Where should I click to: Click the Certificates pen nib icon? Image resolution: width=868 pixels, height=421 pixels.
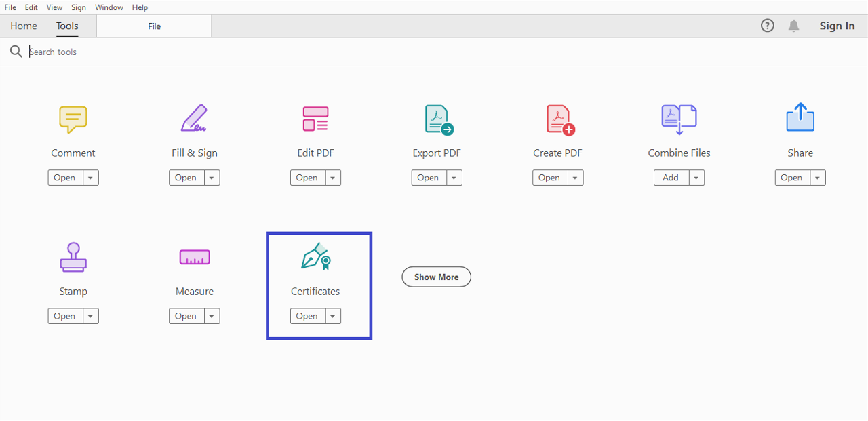click(x=315, y=257)
